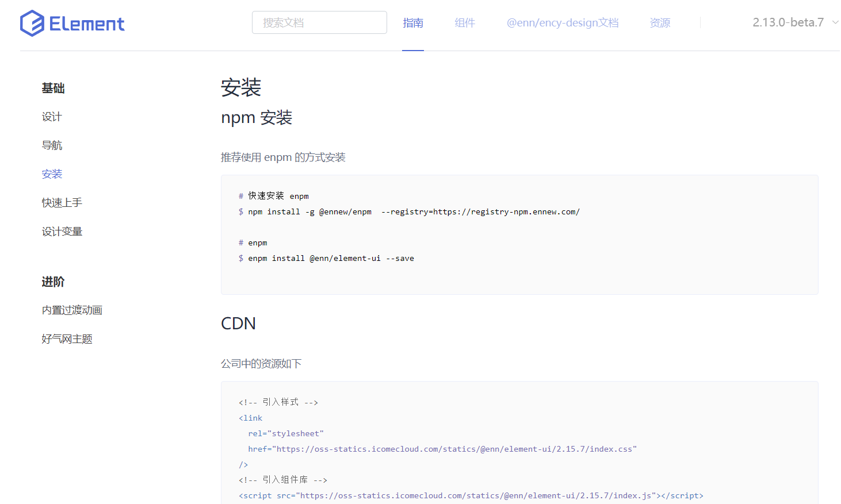
Task: Open the 组件 nav tab
Action: 465,23
